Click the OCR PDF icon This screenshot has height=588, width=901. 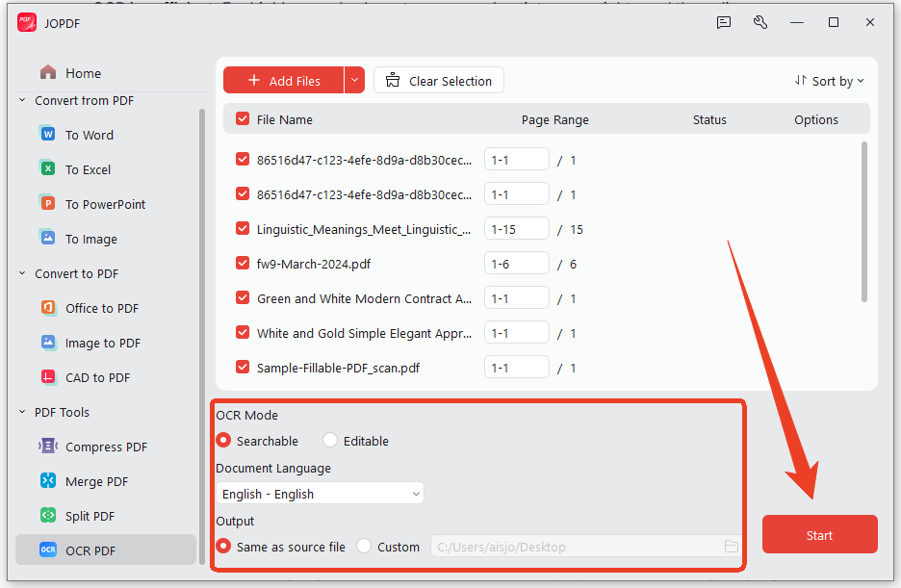point(48,550)
